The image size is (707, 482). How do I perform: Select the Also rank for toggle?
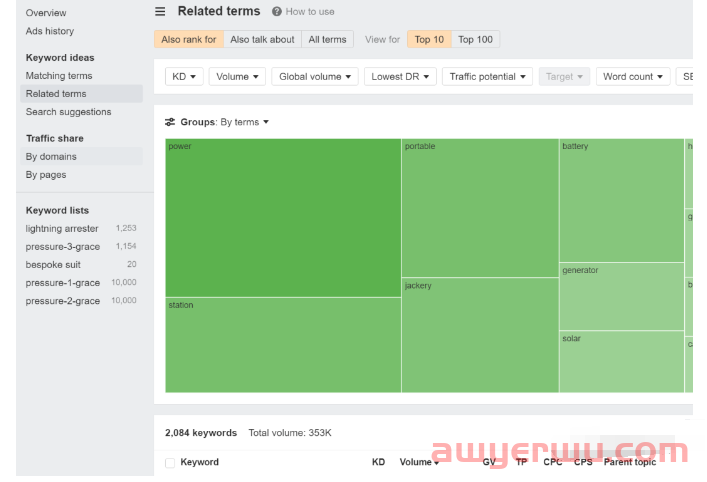tap(189, 39)
